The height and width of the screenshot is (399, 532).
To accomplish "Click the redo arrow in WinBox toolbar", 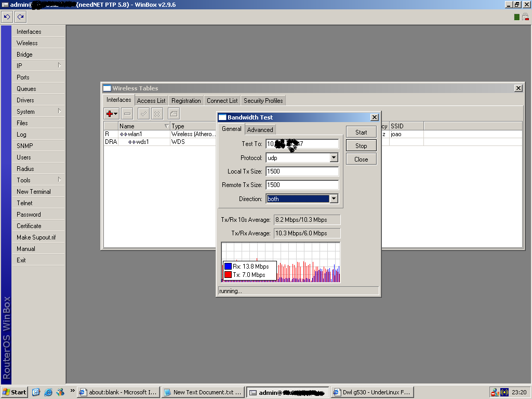I will coord(20,17).
